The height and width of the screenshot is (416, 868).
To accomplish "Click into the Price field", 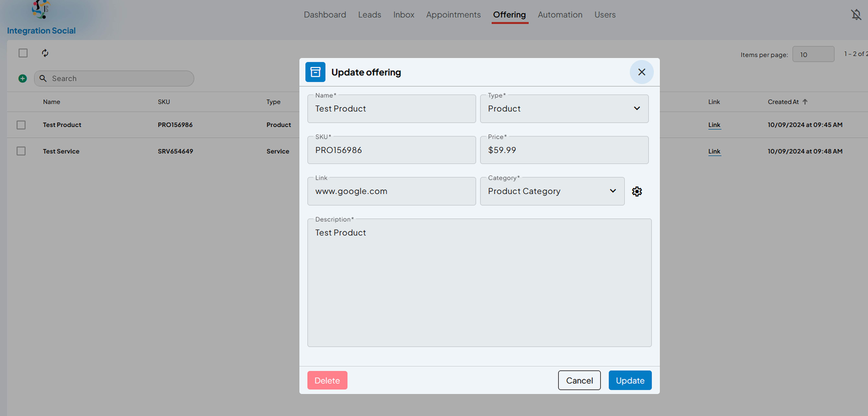I will (564, 150).
